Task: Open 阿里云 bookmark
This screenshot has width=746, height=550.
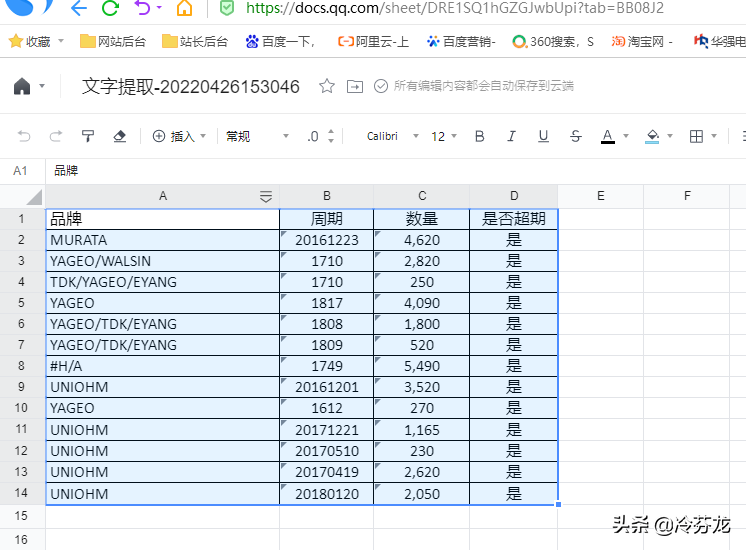Action: click(x=373, y=42)
